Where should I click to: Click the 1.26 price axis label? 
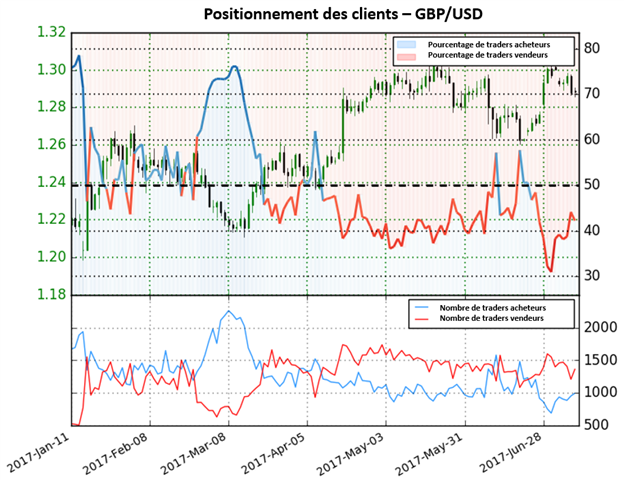51,144
